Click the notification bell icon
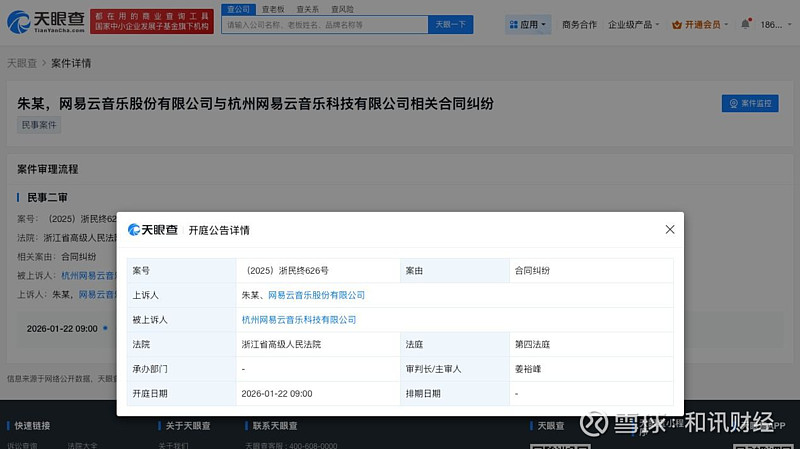800x449 pixels. (x=745, y=24)
